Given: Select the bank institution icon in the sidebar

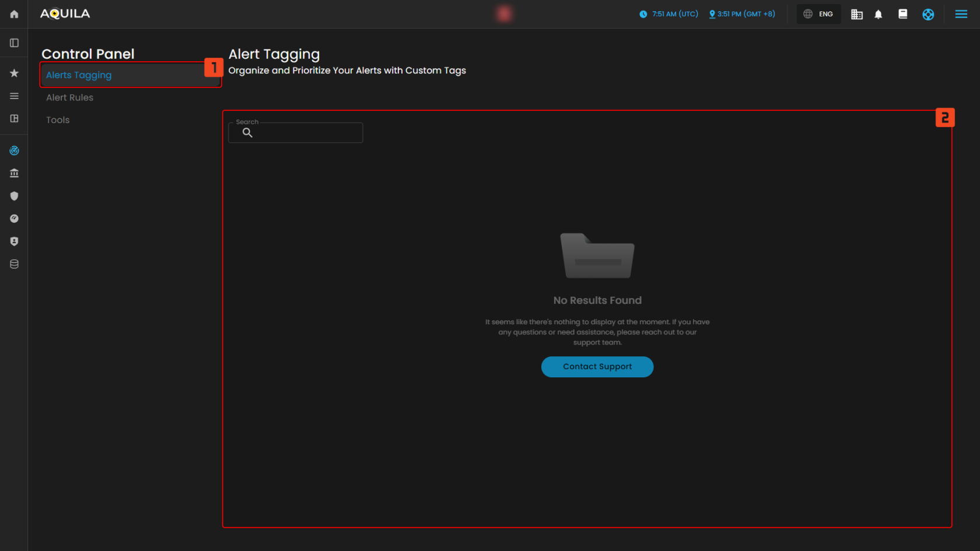Looking at the screenshot, I should pyautogui.click(x=13, y=173).
